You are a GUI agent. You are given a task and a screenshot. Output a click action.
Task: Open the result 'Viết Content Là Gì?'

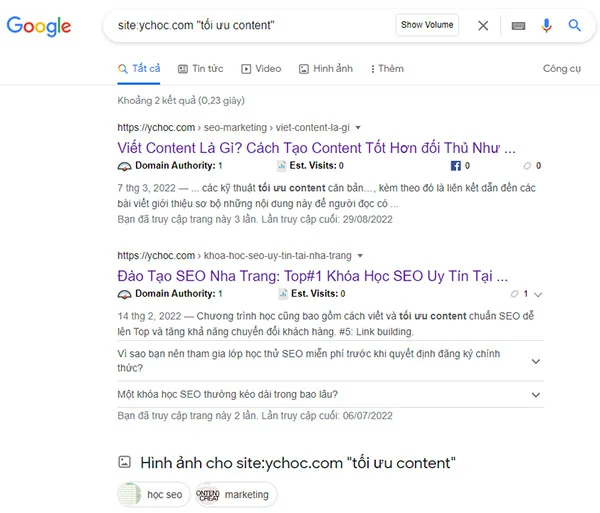click(x=316, y=148)
